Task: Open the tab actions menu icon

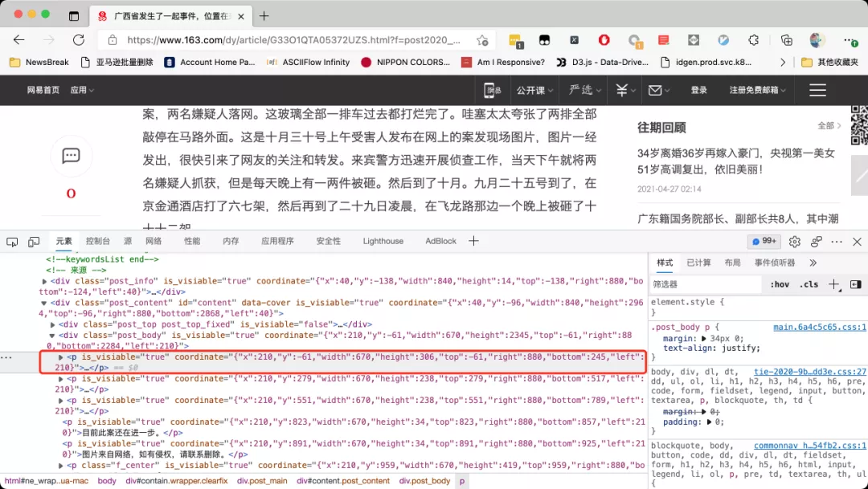Action: tap(74, 16)
